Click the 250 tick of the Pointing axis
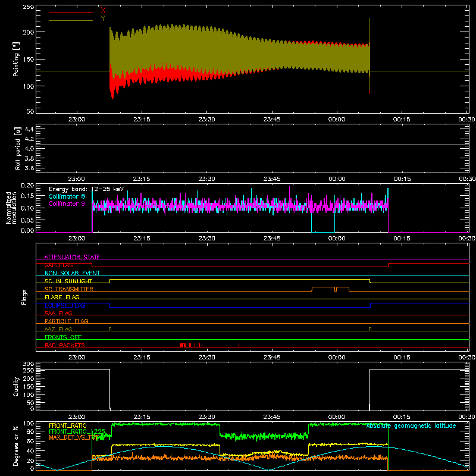This screenshot has width=476, height=476. pyautogui.click(x=28, y=7)
